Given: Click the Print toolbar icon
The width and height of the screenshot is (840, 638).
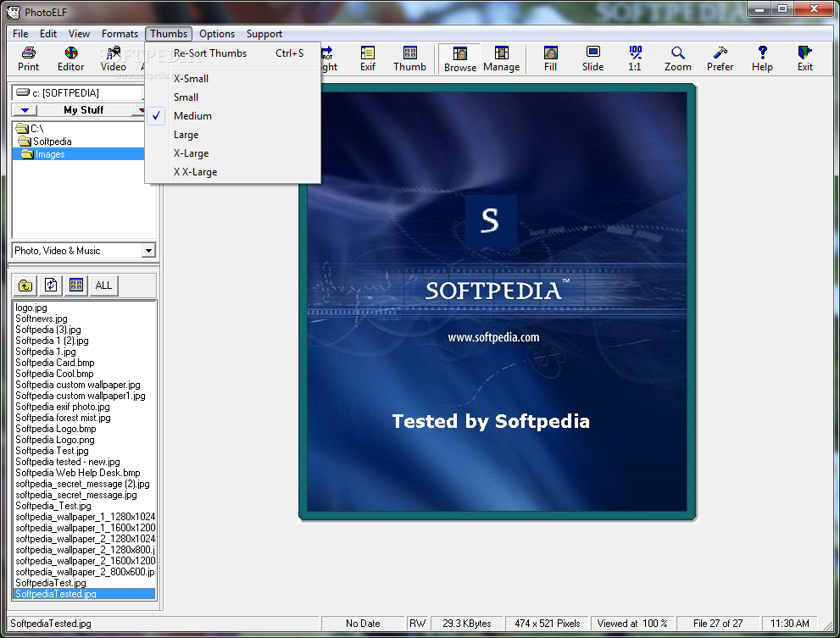Looking at the screenshot, I should tap(28, 58).
